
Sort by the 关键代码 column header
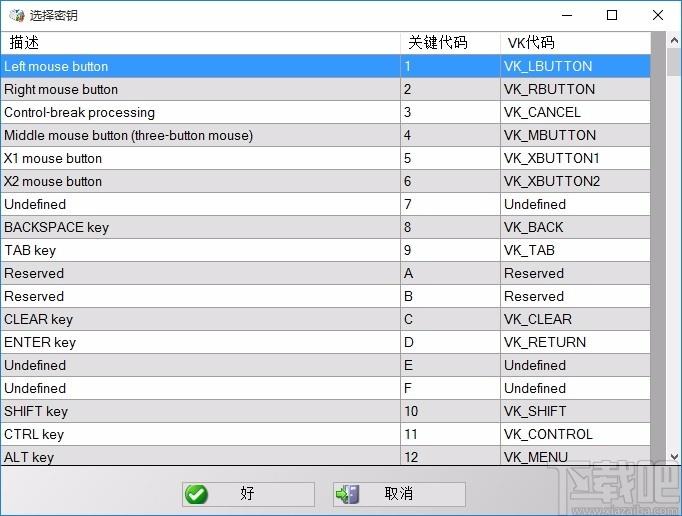(450, 43)
